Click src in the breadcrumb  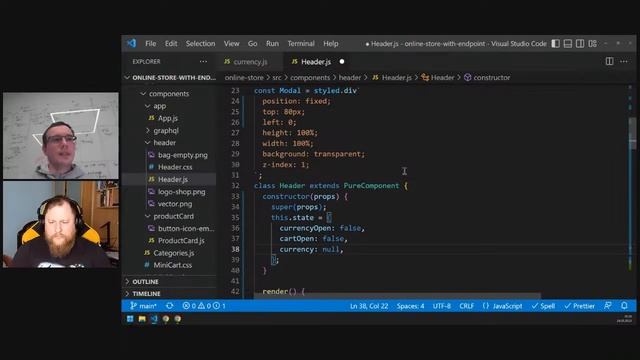click(277, 78)
